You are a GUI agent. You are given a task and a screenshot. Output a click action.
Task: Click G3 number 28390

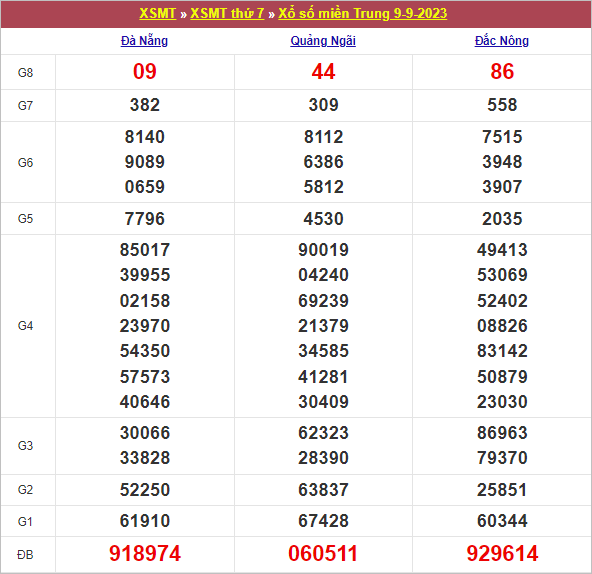click(x=324, y=457)
